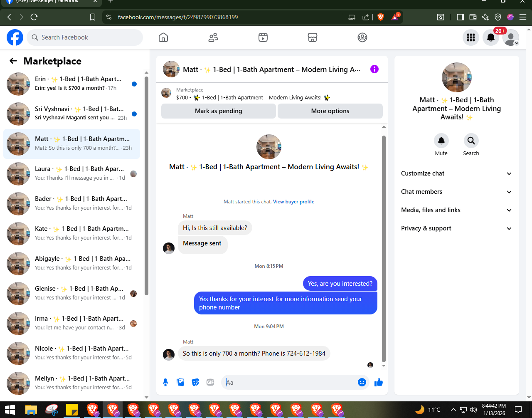
Task: Open the Groups icon in top navigation
Action: [362, 37]
